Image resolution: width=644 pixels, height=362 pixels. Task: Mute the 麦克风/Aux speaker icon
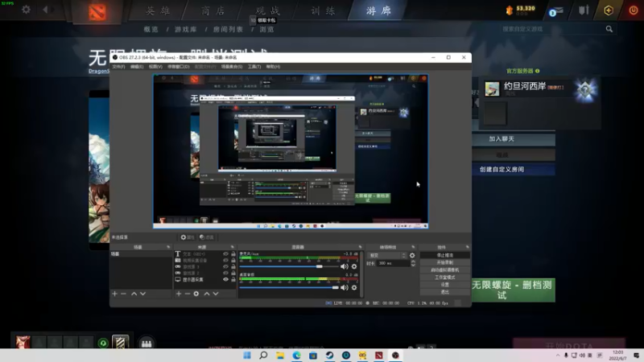(x=345, y=266)
